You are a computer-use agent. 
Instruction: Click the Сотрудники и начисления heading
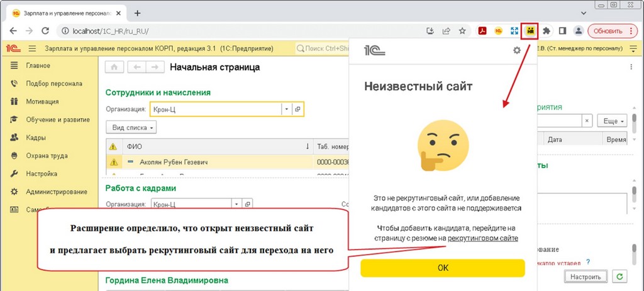click(158, 93)
